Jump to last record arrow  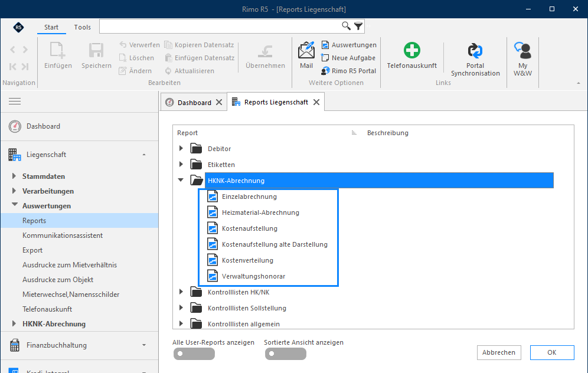coord(25,67)
